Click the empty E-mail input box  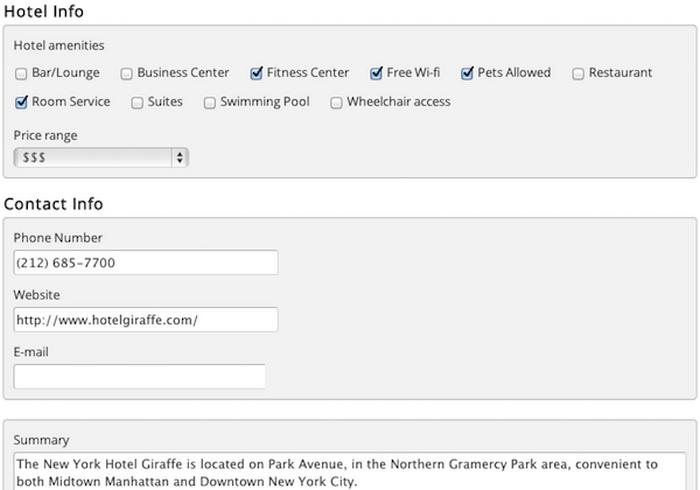point(140,377)
